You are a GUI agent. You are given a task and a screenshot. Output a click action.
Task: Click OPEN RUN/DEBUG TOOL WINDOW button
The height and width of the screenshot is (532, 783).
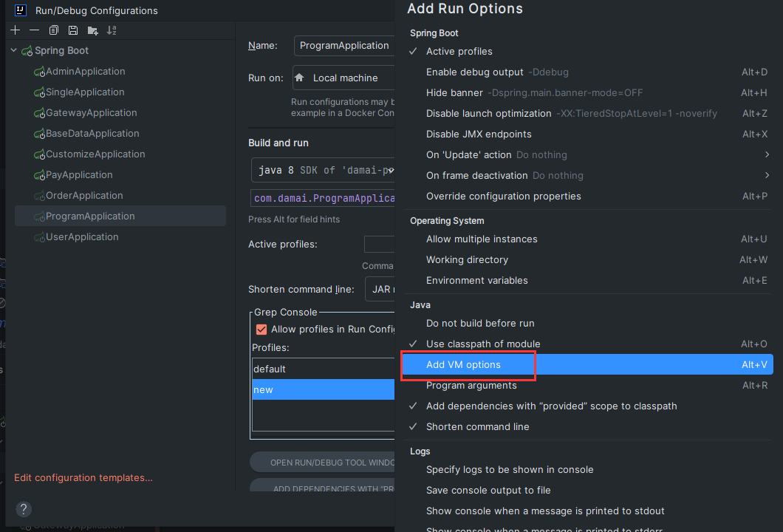[x=322, y=463]
